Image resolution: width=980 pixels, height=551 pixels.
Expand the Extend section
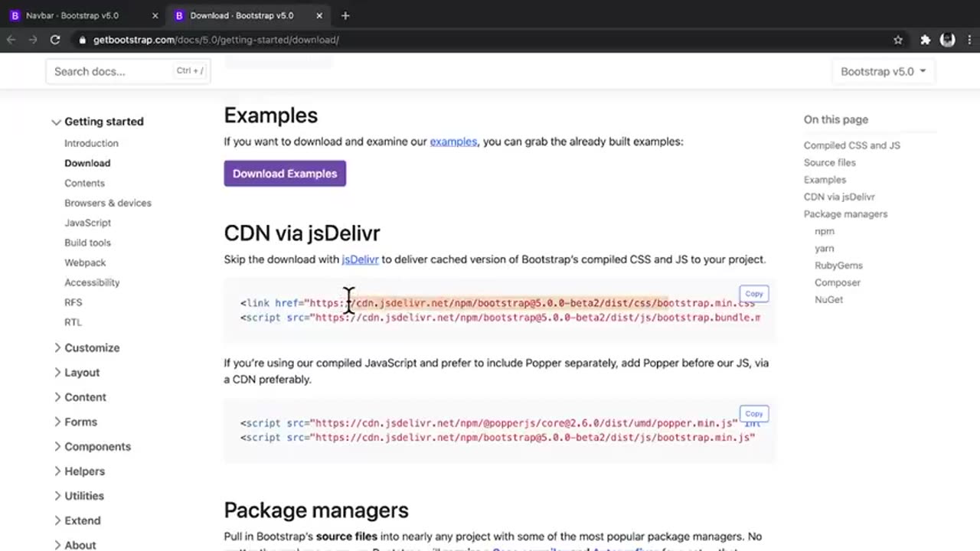tap(76, 520)
